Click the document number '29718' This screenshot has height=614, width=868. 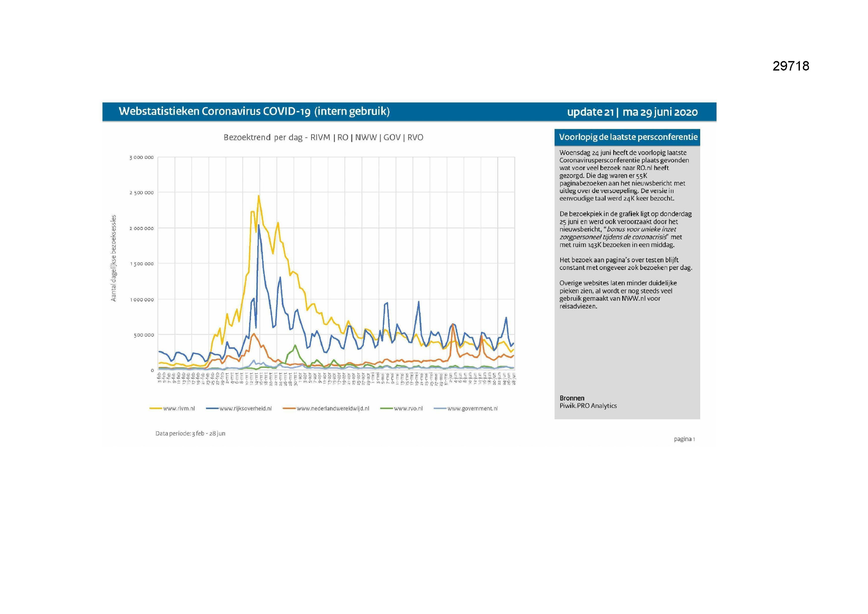[791, 66]
